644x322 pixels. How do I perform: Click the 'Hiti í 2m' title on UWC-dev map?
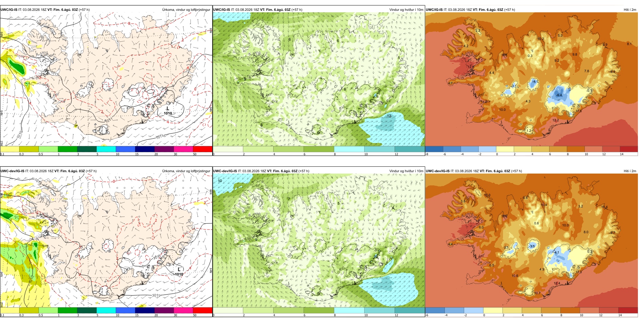(630, 171)
